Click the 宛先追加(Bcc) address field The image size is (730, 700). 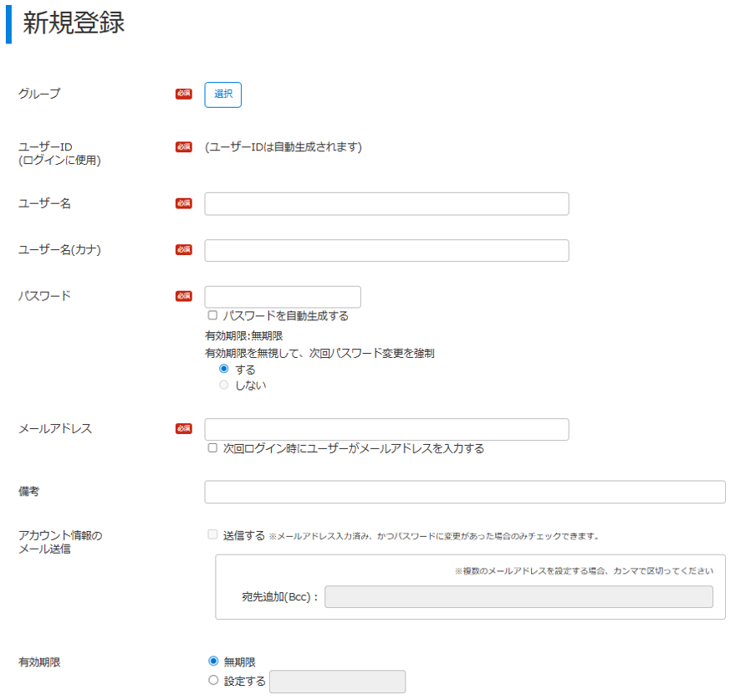(518, 596)
